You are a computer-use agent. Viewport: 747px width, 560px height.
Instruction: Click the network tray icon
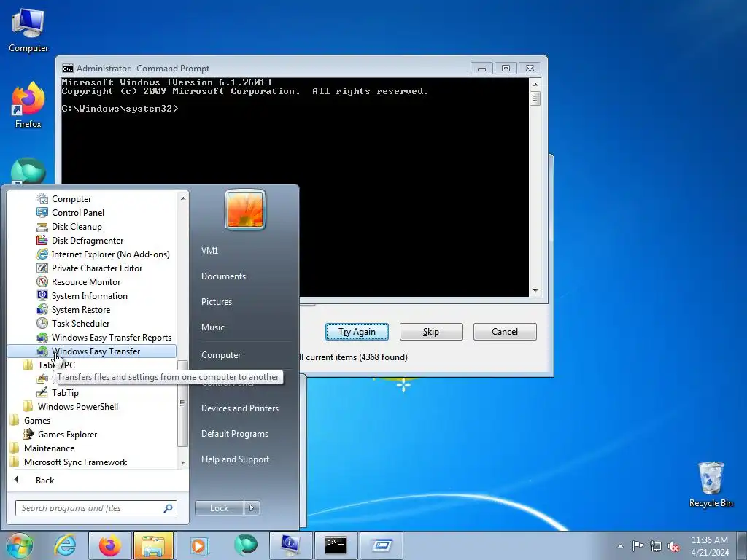[656, 546]
